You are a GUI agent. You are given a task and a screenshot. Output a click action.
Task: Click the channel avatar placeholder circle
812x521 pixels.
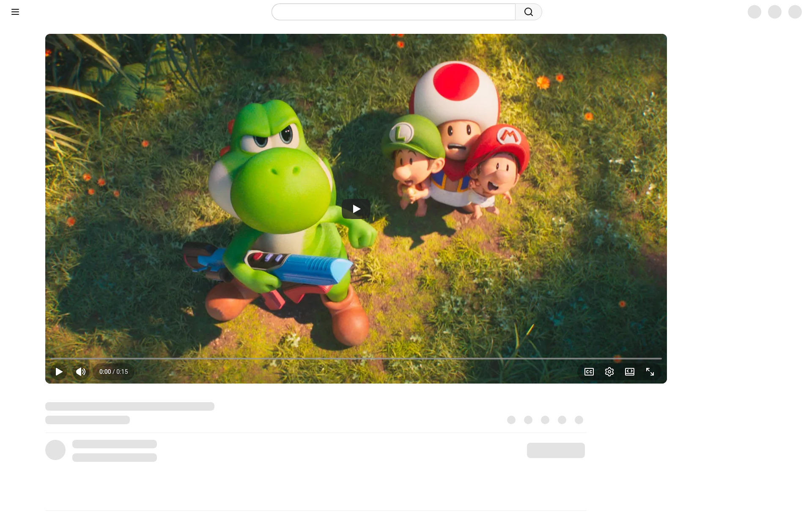click(x=55, y=450)
